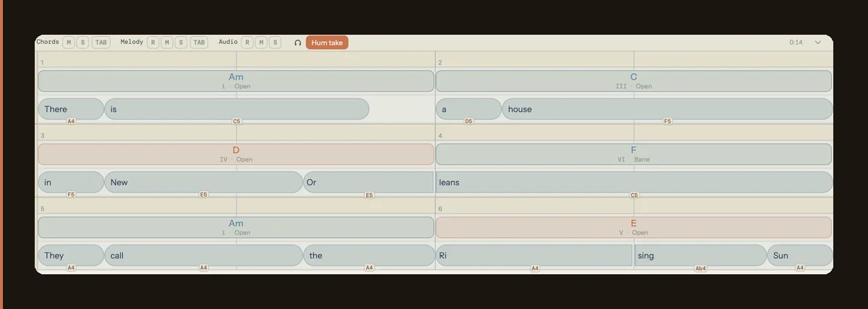This screenshot has width=868, height=309.
Task: Click the bar number 1 marker
Action: (42, 63)
